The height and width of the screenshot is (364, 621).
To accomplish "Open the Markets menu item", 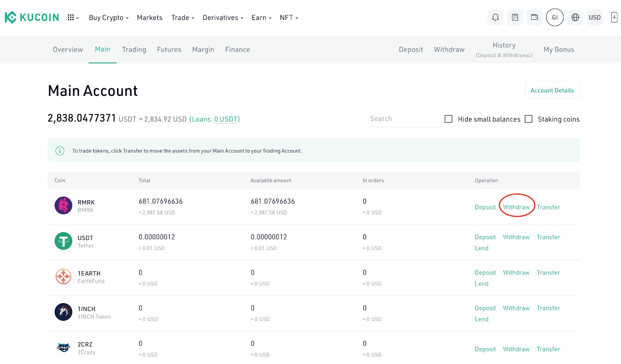I will tap(149, 17).
